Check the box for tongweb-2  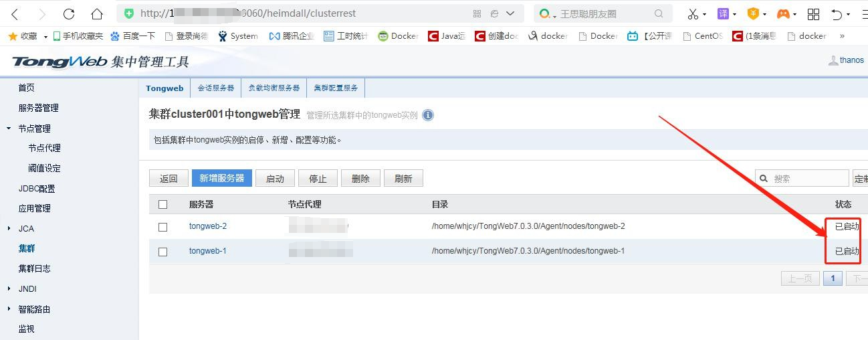[x=162, y=227]
